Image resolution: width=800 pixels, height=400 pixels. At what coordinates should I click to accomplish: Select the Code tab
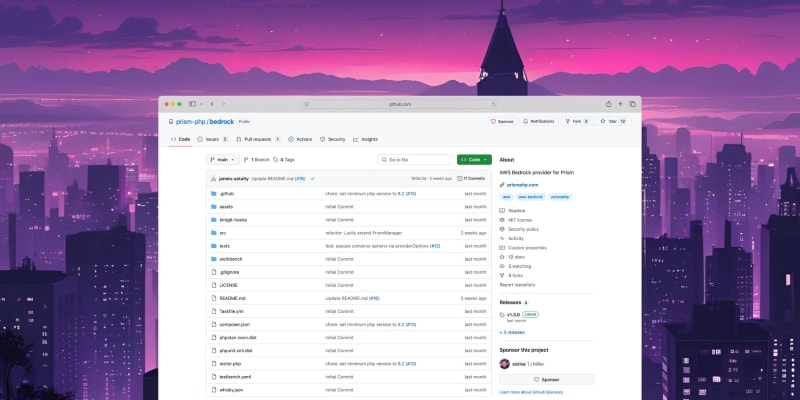coord(180,139)
